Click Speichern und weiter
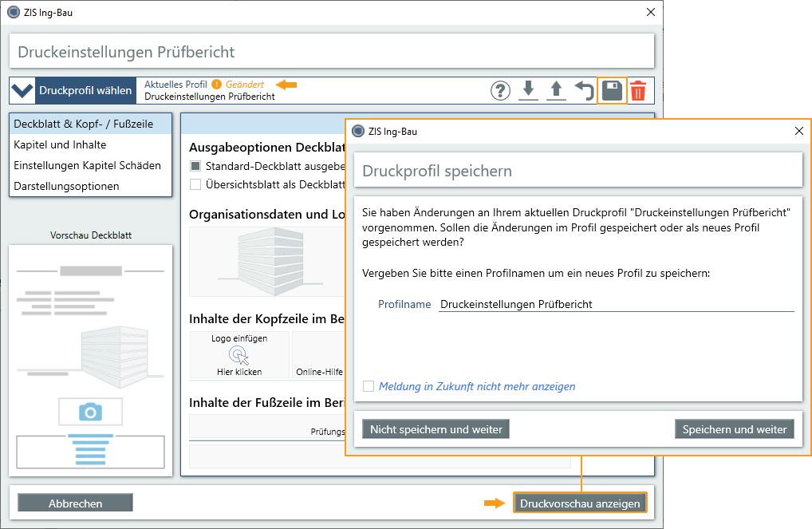Viewport: 812px width, 529px height. click(734, 428)
